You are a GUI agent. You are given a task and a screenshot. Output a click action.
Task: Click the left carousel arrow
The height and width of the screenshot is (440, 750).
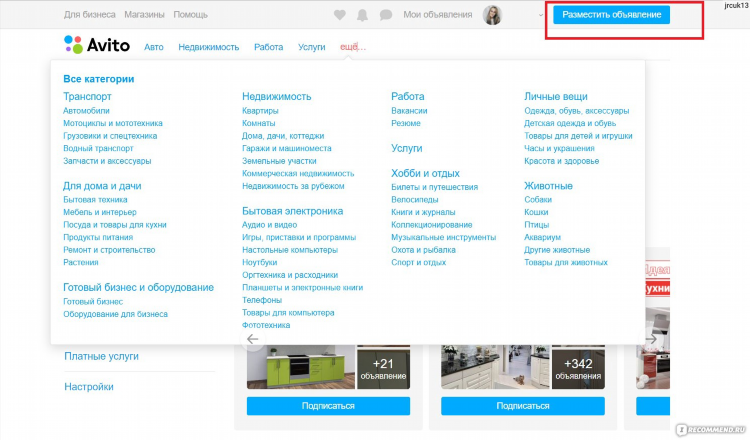coord(253,339)
